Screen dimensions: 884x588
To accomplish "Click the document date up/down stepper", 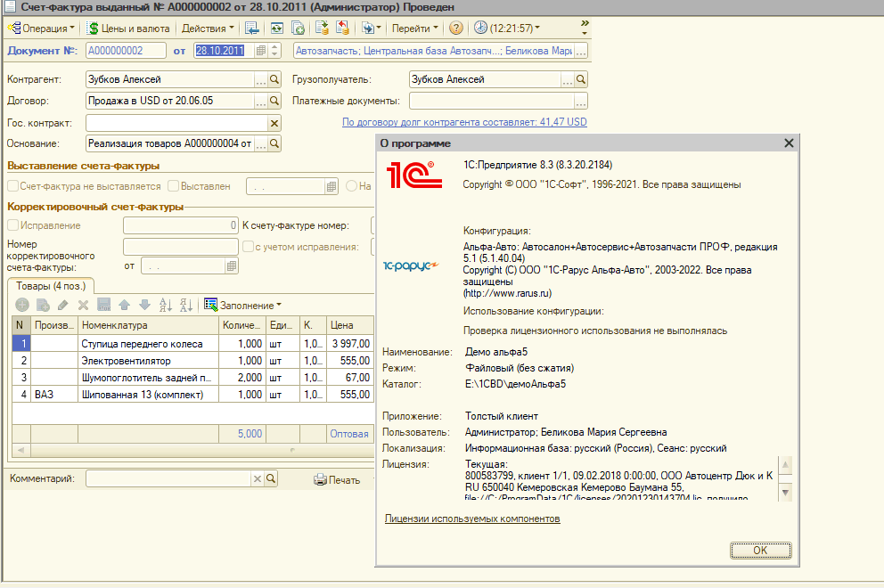I will [274, 51].
